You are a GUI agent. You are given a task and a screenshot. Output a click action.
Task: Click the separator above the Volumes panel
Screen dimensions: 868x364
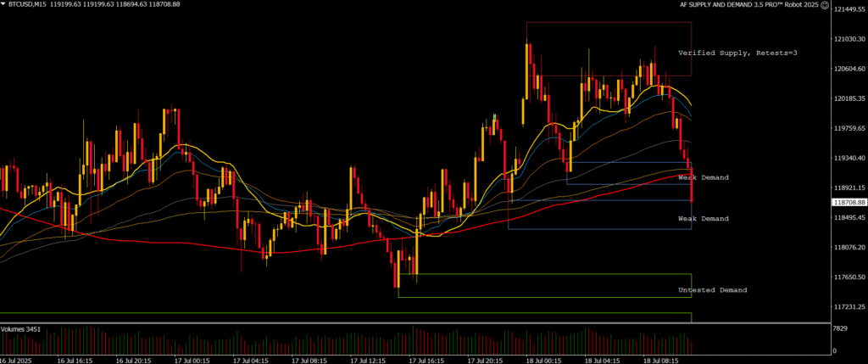(x=415, y=323)
